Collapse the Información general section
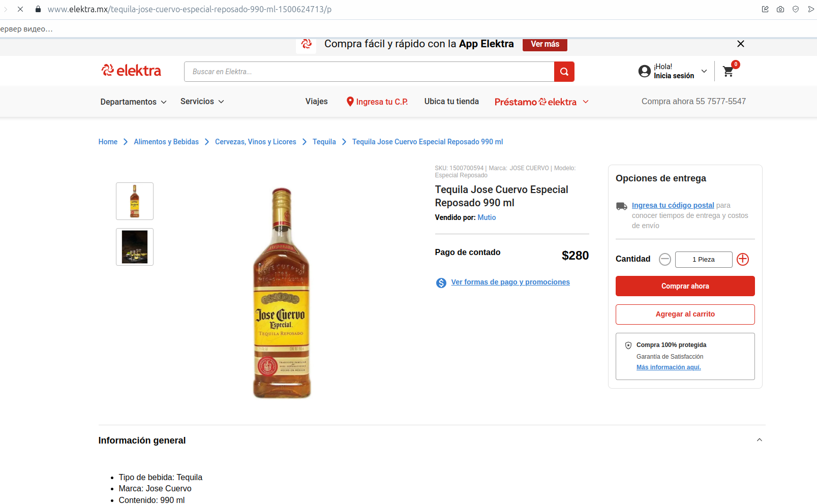Viewport: 817px width, 504px height. pyautogui.click(x=760, y=440)
